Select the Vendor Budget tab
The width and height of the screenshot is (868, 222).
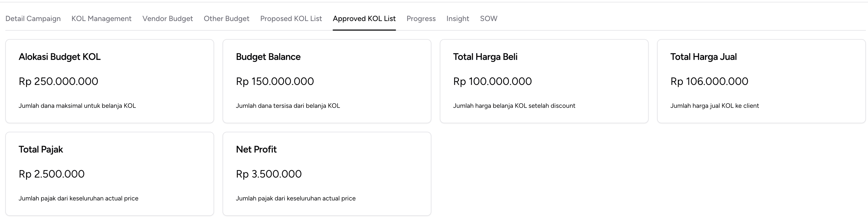click(168, 19)
